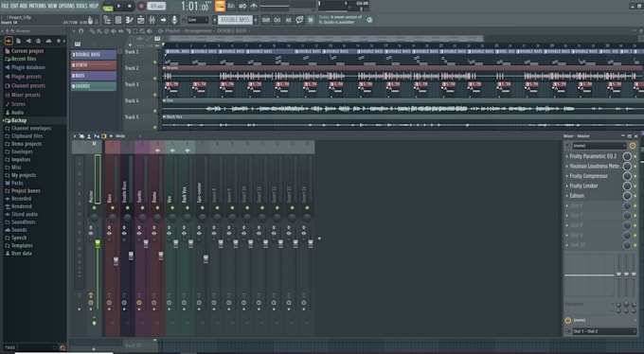Click the file icon in browser tabs
The height and width of the screenshot is (354, 644).
click(x=19, y=41)
